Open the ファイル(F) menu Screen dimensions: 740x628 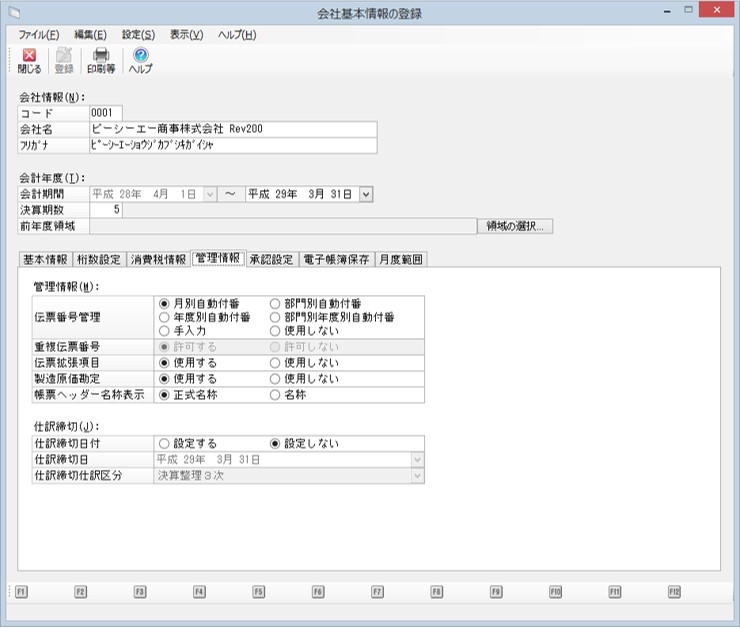[x=39, y=35]
